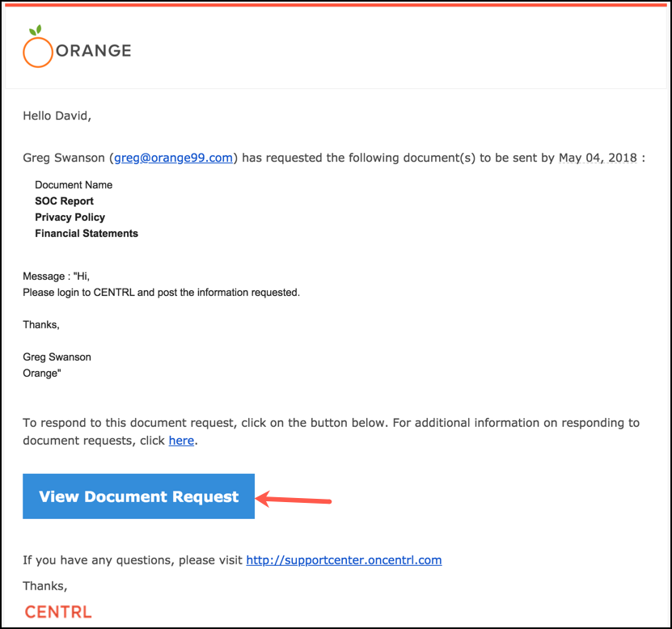The width and height of the screenshot is (672, 629).
Task: Click the Hello David greeting text
Action: 57,116
